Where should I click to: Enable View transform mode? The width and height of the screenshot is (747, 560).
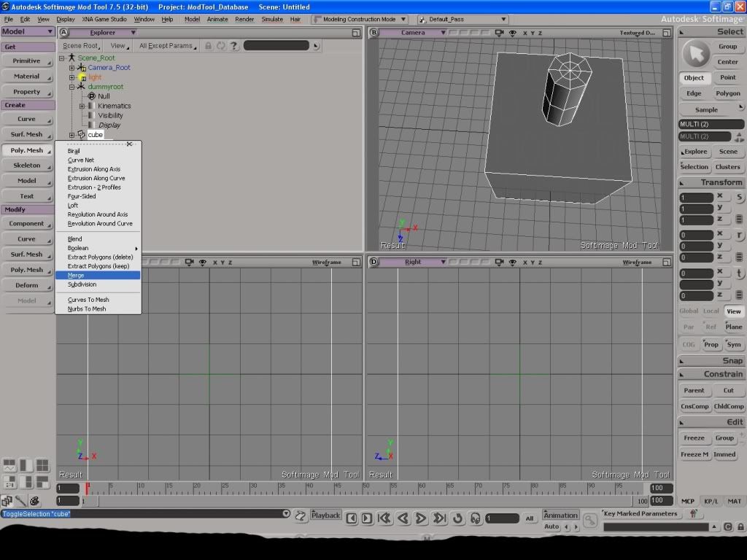click(x=734, y=311)
